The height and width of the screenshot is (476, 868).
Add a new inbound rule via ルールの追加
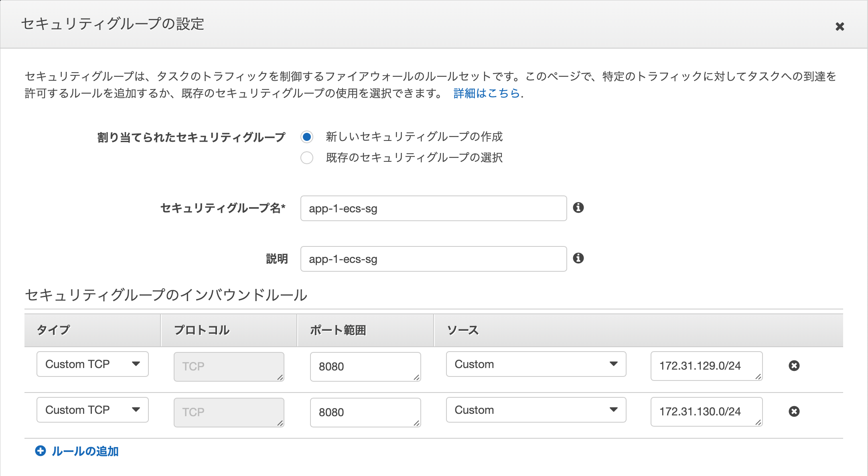[x=85, y=451]
